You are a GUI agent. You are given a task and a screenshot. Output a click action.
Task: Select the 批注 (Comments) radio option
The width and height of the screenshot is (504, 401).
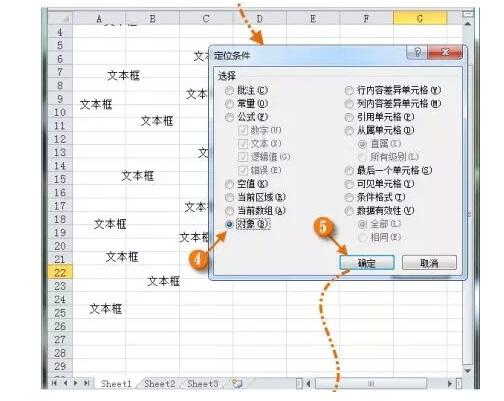247,90
